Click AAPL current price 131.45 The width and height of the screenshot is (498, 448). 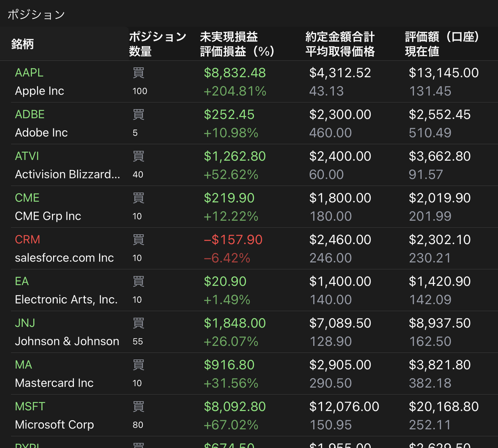pos(430,91)
